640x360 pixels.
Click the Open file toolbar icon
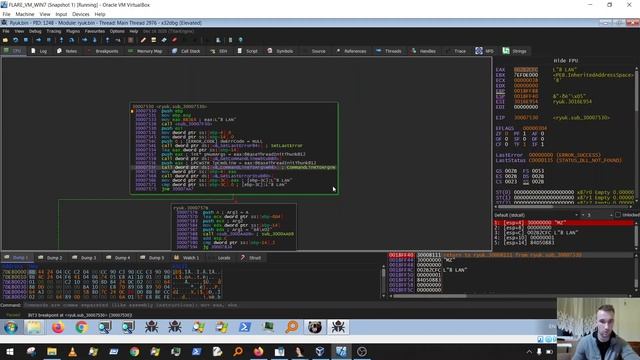tap(5, 40)
